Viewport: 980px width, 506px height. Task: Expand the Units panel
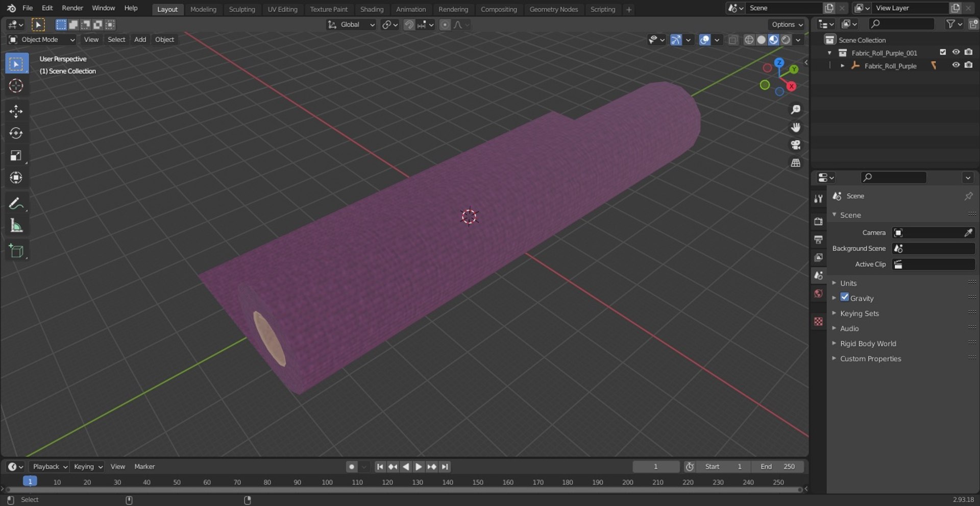[x=848, y=283]
